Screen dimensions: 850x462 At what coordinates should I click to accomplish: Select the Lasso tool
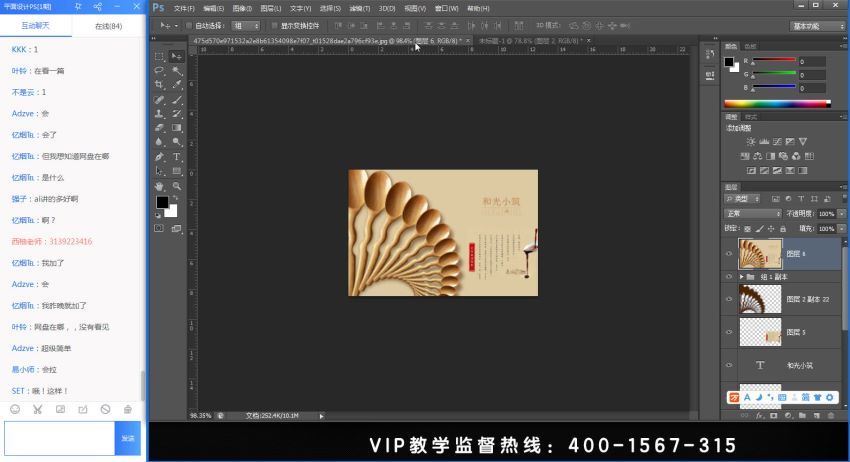pos(159,70)
